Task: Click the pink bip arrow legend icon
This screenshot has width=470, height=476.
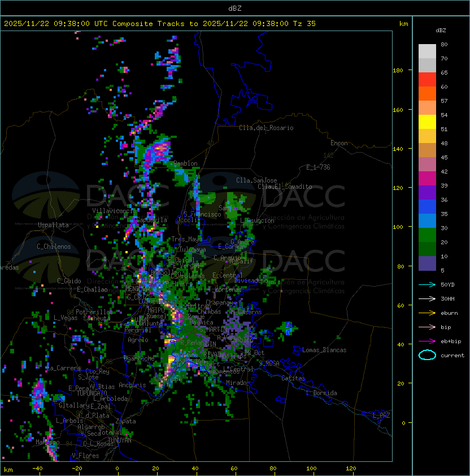Action: click(x=427, y=327)
